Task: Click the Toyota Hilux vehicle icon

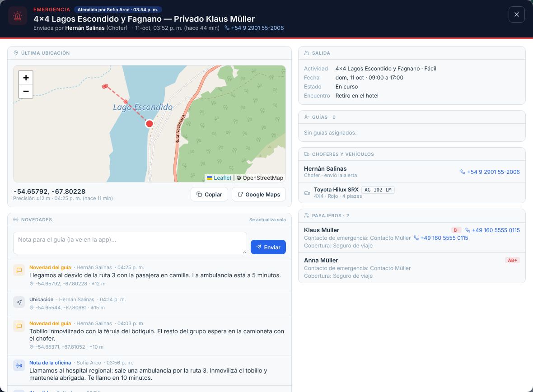Action: click(307, 193)
